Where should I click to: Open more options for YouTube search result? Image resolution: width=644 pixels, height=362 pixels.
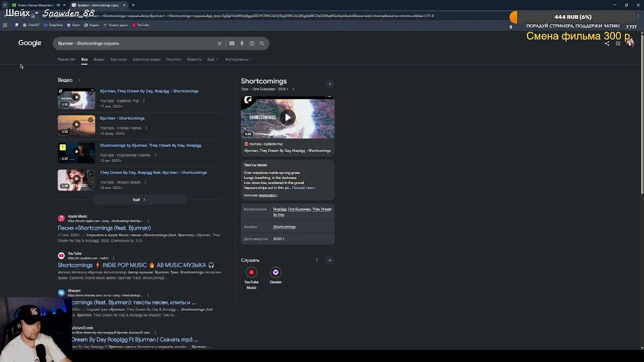tap(114, 258)
